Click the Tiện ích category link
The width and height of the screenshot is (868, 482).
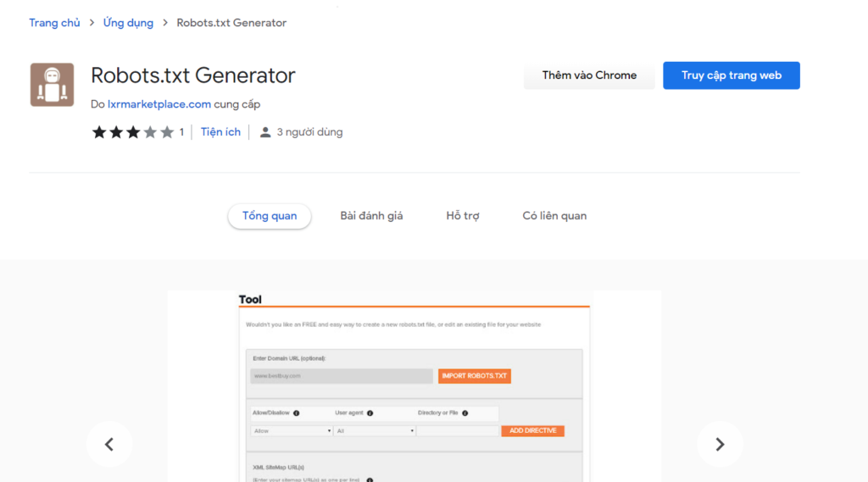pyautogui.click(x=220, y=132)
